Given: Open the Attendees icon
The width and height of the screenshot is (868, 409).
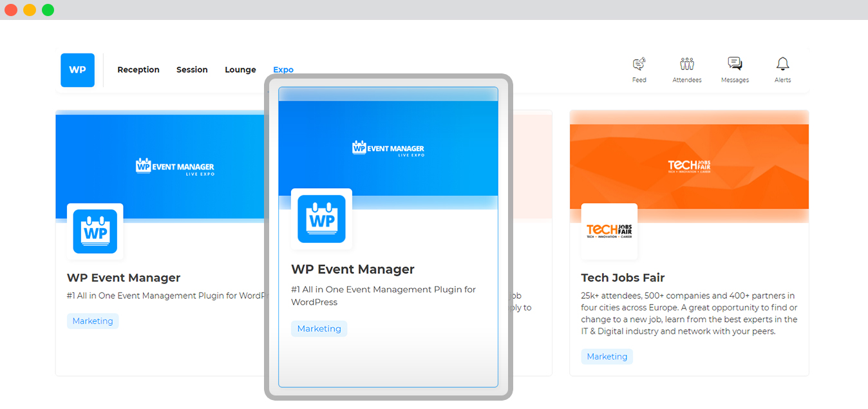Looking at the screenshot, I should click(x=687, y=64).
